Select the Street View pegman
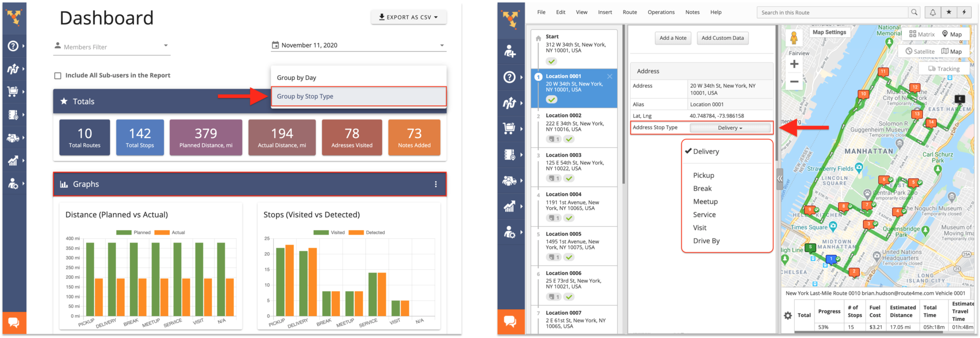Image resolution: width=980 pixels, height=338 pixels. click(x=794, y=38)
